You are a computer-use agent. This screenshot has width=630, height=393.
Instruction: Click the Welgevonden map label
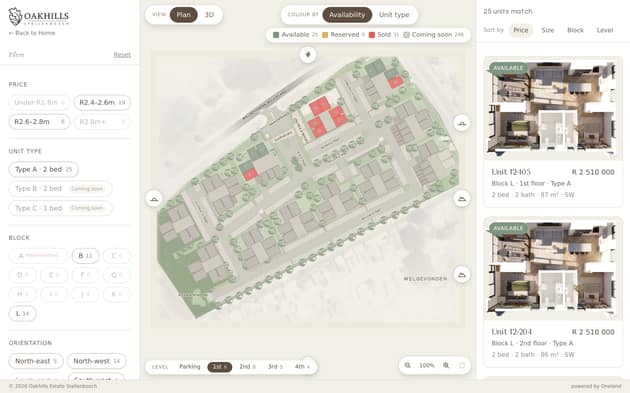click(x=425, y=278)
